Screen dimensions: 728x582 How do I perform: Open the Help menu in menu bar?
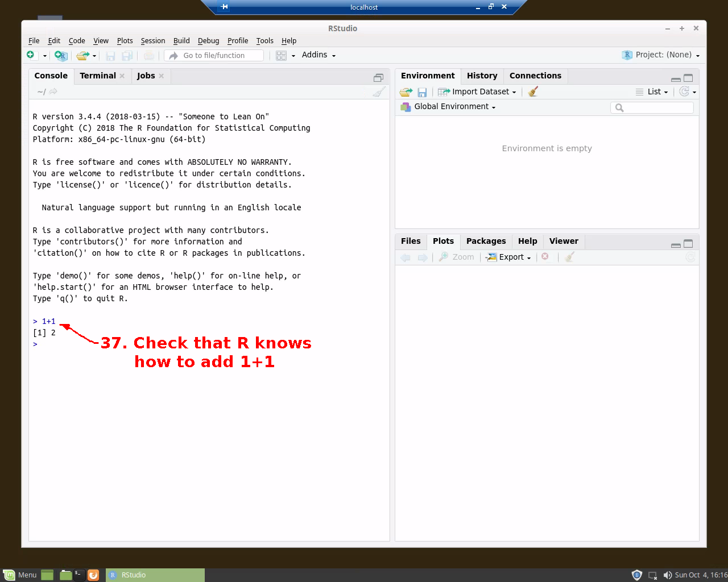coord(289,41)
